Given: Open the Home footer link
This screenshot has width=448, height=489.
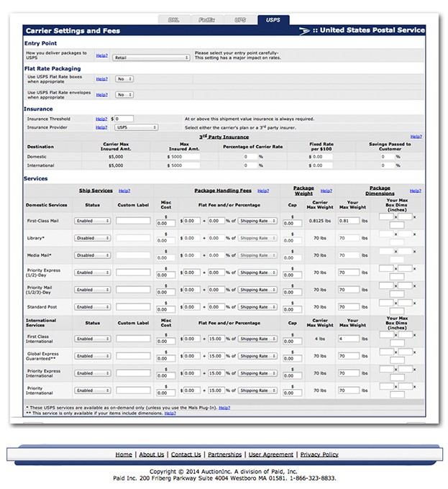Looking at the screenshot, I should pyautogui.click(x=124, y=454).
